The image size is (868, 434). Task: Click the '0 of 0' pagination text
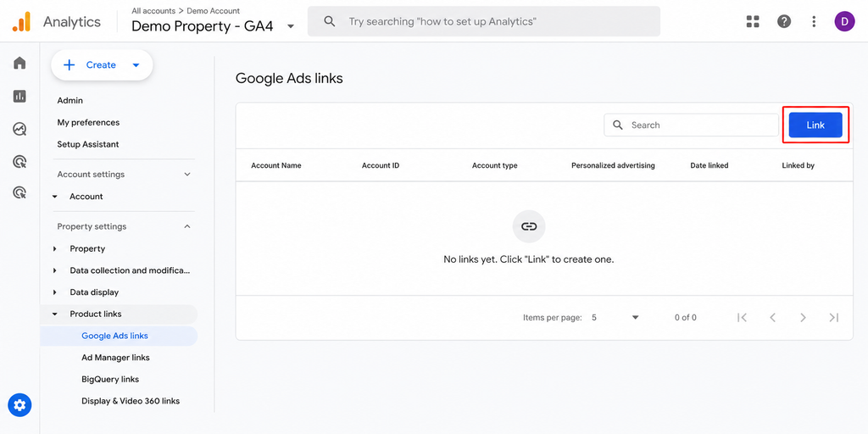point(685,318)
